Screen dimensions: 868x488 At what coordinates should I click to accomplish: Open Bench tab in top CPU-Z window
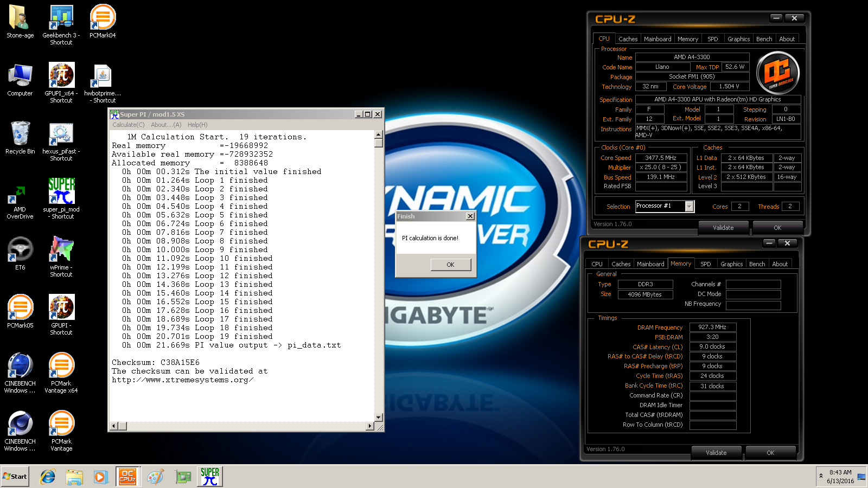[764, 39]
